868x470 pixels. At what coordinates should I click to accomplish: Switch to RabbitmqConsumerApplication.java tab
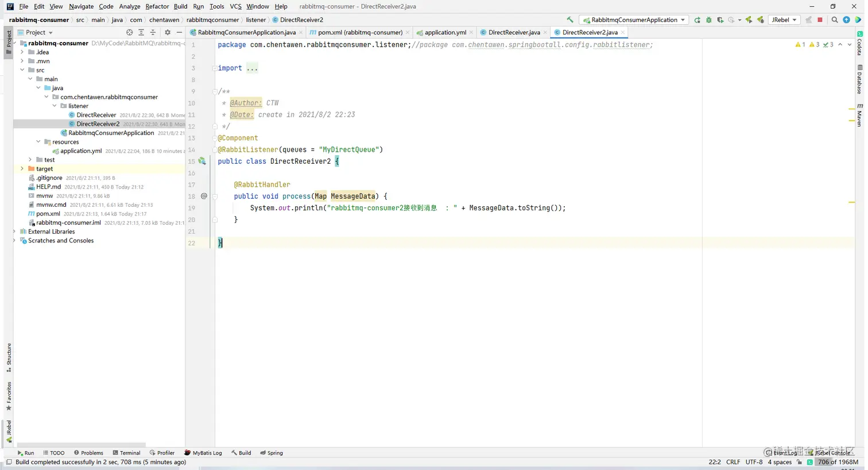247,33
